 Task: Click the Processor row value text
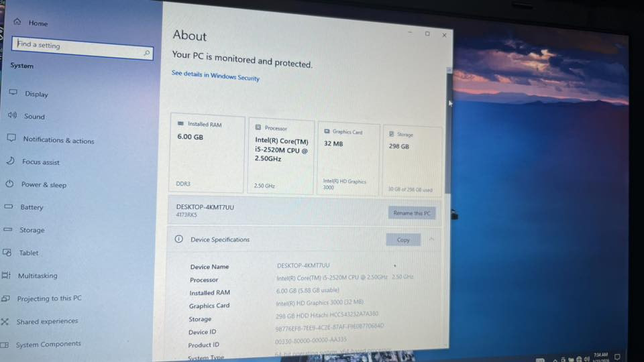click(345, 278)
